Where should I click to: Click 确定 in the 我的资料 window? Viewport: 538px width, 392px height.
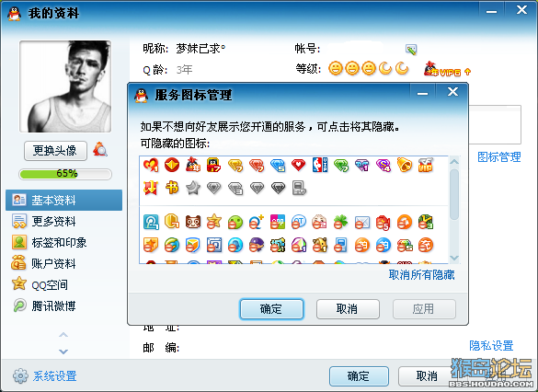pos(359,376)
